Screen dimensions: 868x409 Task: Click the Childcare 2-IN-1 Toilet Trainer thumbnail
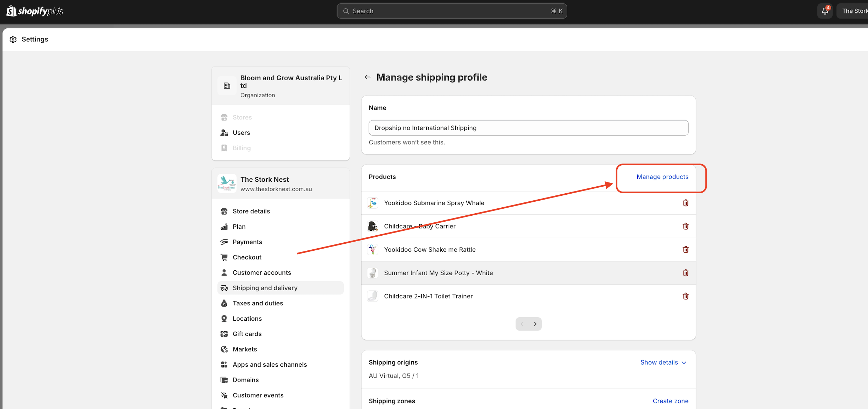coord(373,296)
